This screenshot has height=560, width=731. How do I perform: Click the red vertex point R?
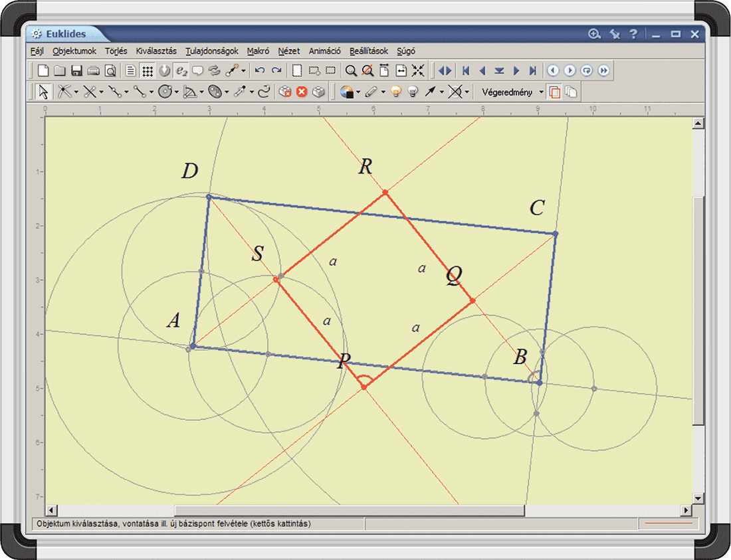(x=385, y=193)
